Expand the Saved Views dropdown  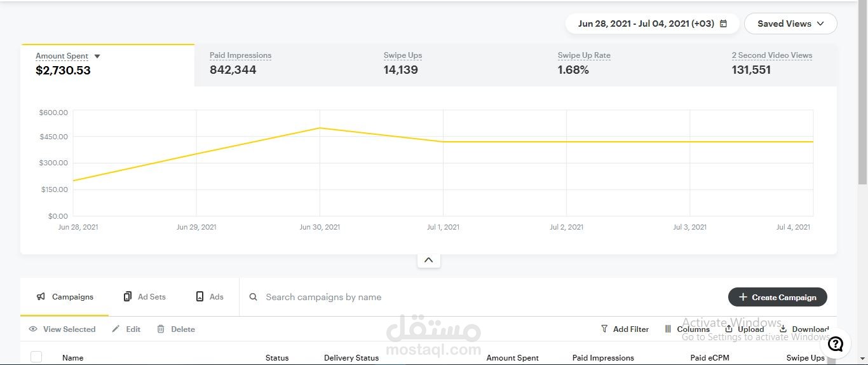point(790,24)
